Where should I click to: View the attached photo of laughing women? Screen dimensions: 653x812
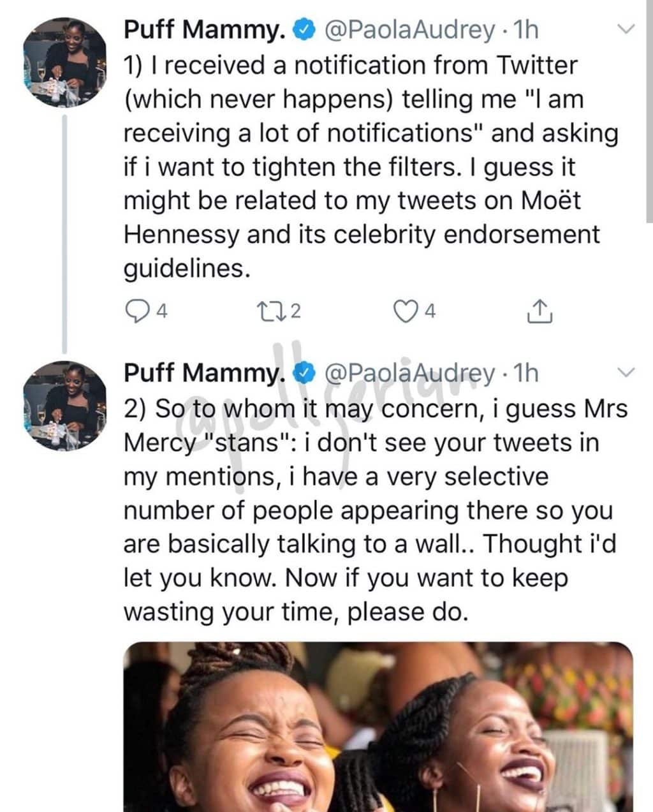[x=378, y=727]
